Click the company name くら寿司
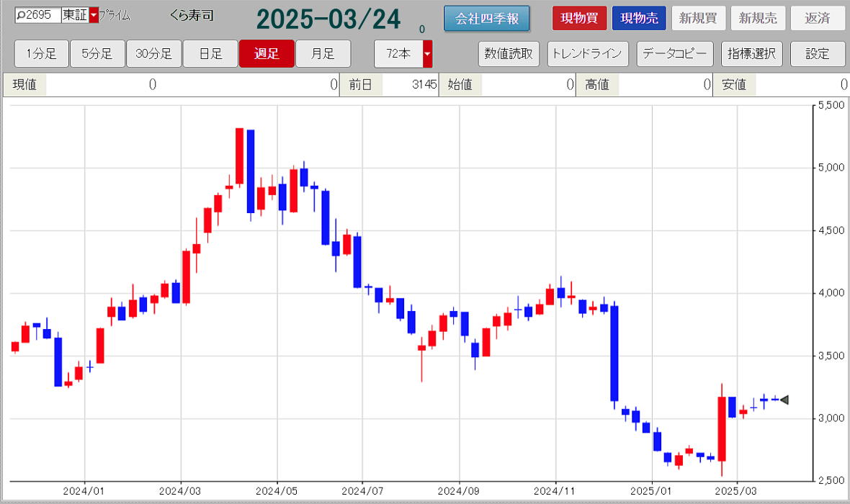This screenshot has height=504, width=850. (x=192, y=16)
